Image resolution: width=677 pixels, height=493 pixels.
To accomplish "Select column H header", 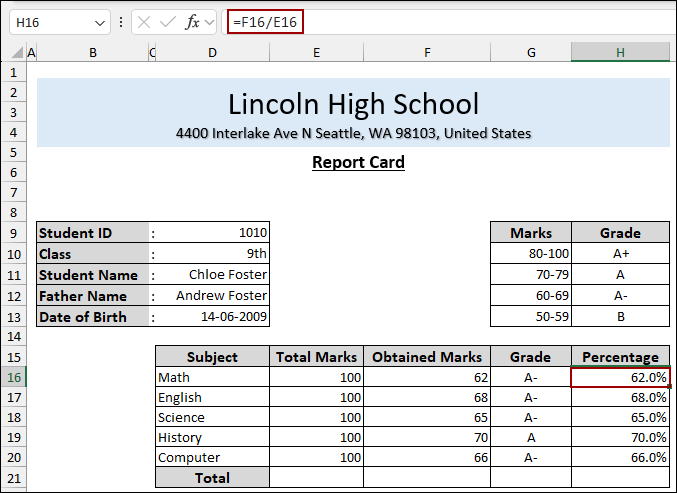I will click(x=620, y=53).
